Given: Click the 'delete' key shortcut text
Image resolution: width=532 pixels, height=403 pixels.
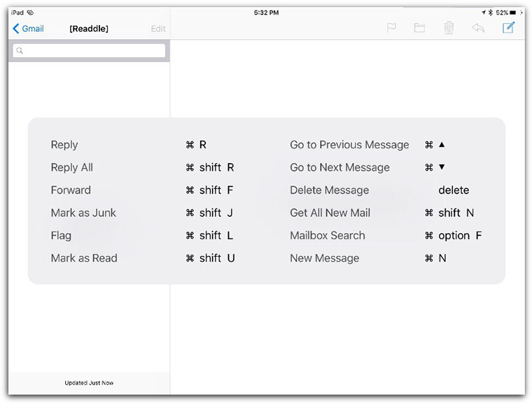Looking at the screenshot, I should [454, 190].
